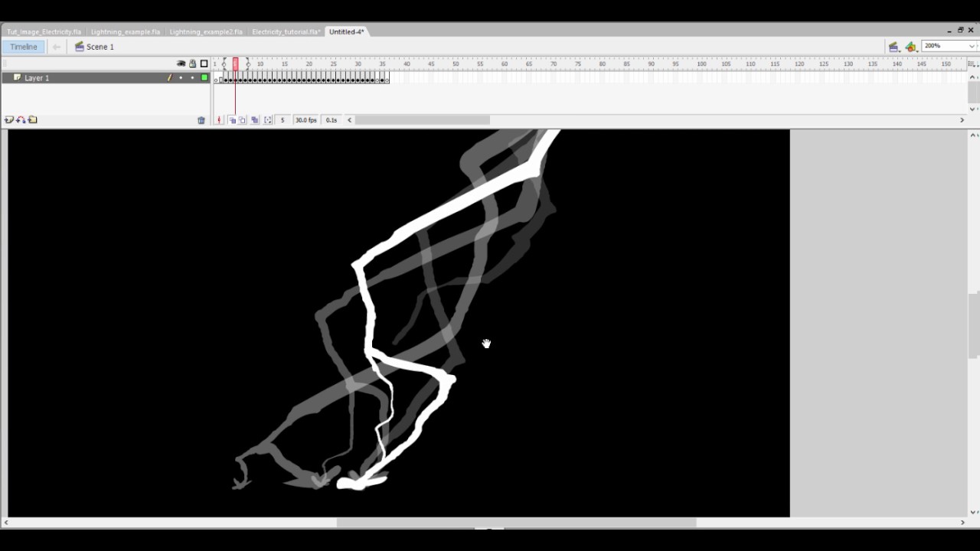
Task: Click the timeline vertical scroll up arrow
Action: (973, 77)
